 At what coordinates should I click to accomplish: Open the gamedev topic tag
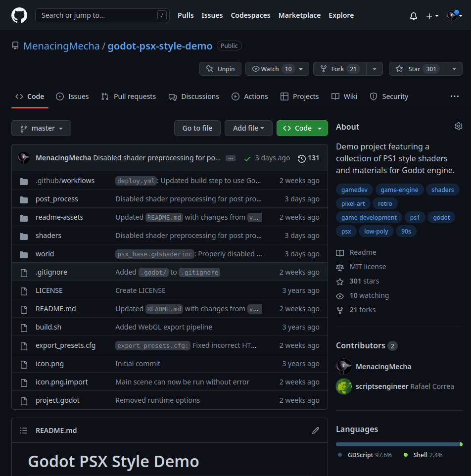(x=354, y=190)
